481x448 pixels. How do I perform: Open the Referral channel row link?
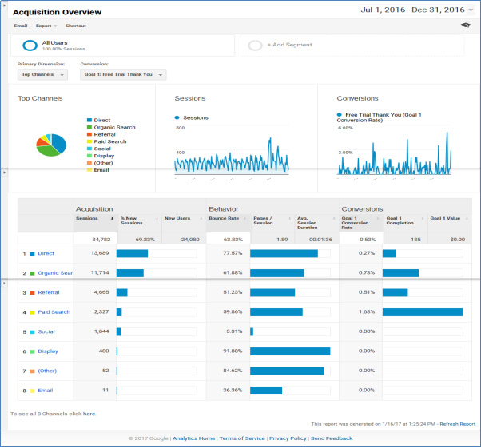tap(48, 293)
